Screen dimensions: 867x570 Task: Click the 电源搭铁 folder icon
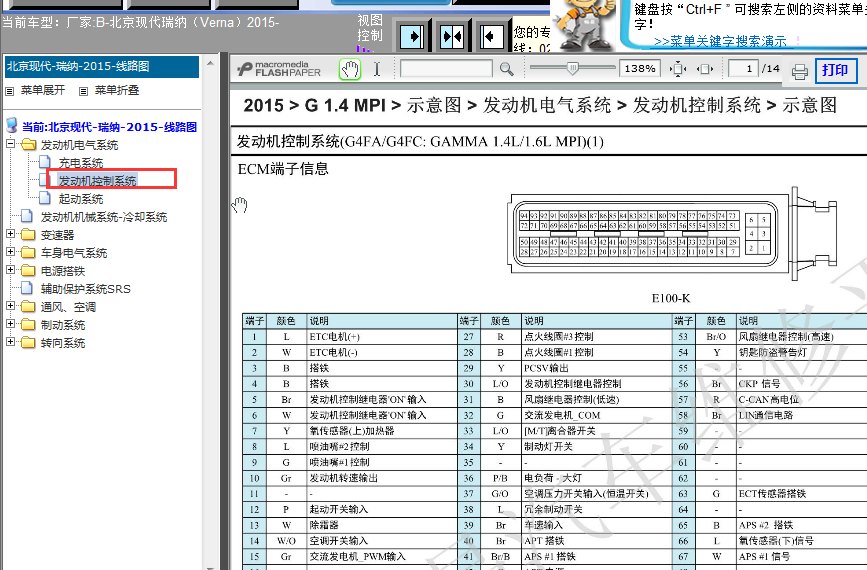coord(28,271)
